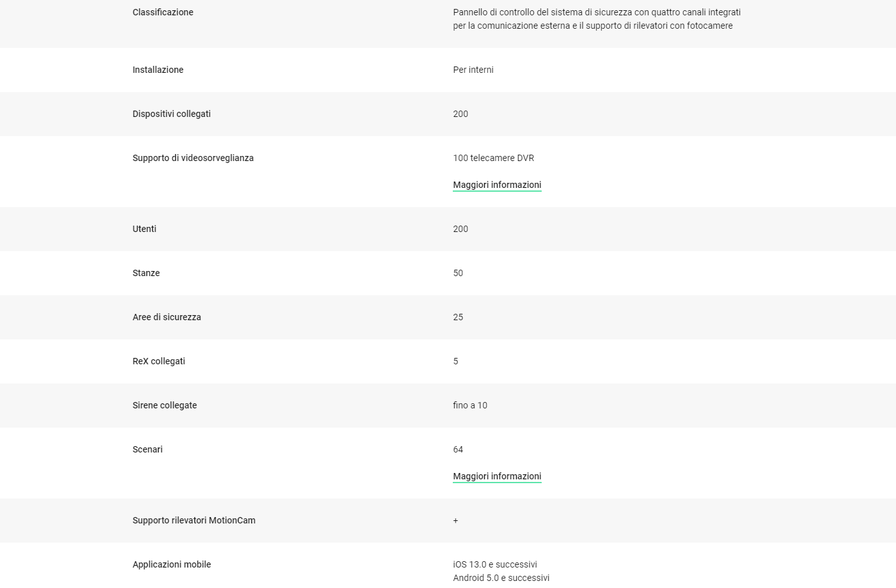The image size is (896, 588).
Task: Click the Dispositivi collegati label
Action: click(x=171, y=114)
